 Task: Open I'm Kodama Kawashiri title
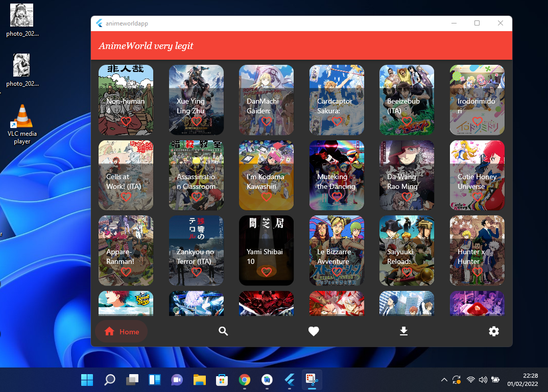[265, 181]
